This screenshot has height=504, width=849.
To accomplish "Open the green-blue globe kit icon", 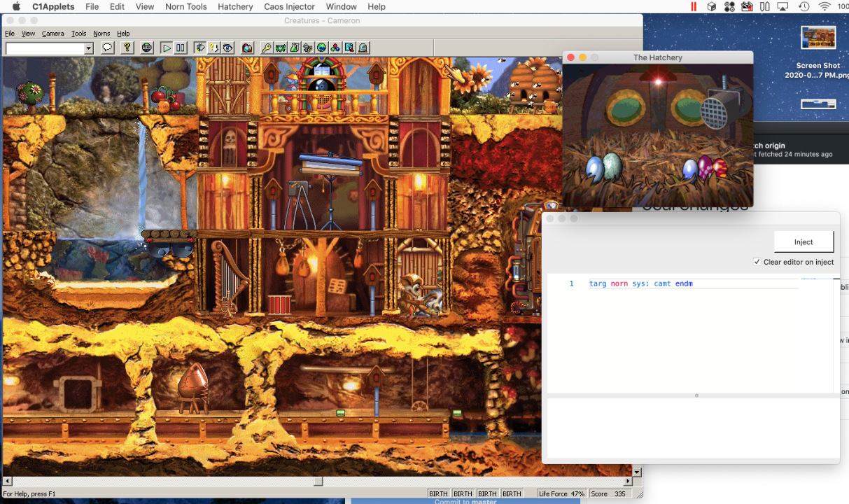I will (321, 48).
